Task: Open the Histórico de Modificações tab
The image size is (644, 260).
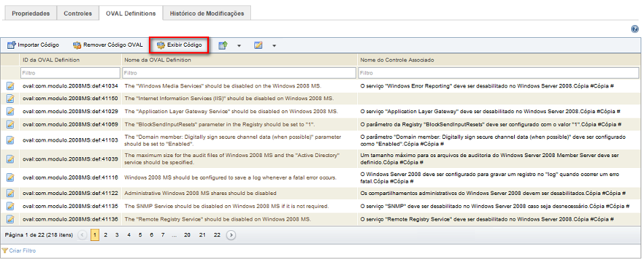Action: pos(206,14)
